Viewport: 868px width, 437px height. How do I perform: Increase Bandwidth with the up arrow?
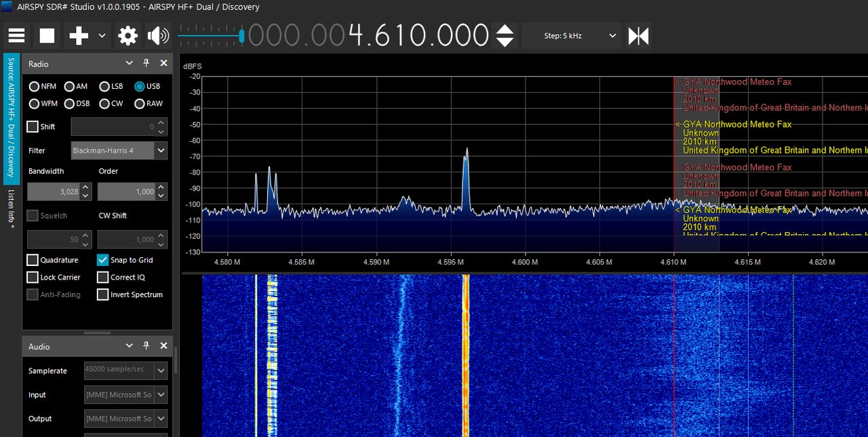click(85, 187)
